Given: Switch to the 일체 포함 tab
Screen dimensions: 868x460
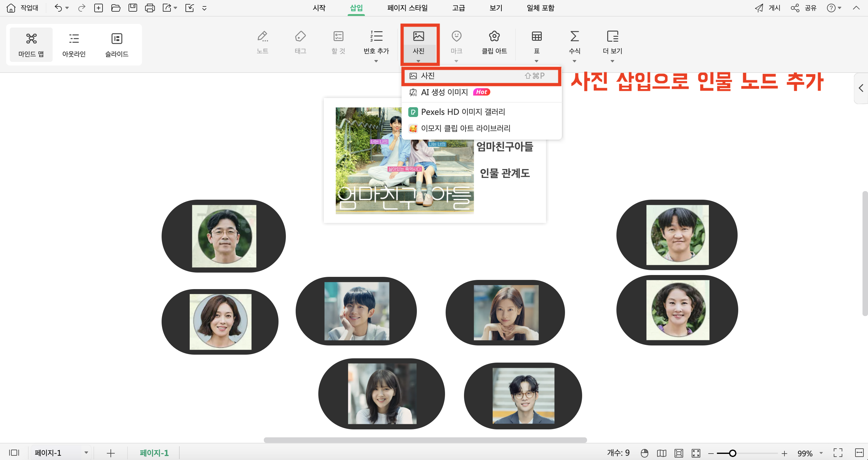Looking at the screenshot, I should coord(541,8).
